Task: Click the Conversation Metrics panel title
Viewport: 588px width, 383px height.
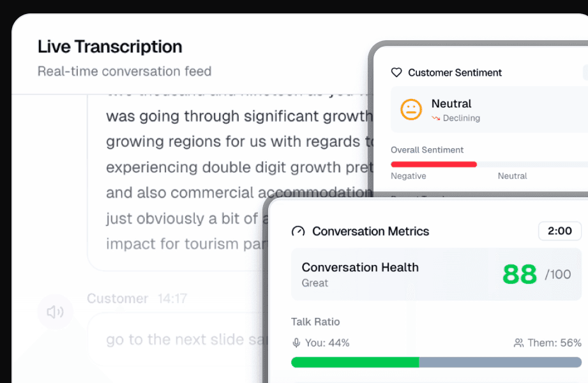Action: pyautogui.click(x=370, y=231)
